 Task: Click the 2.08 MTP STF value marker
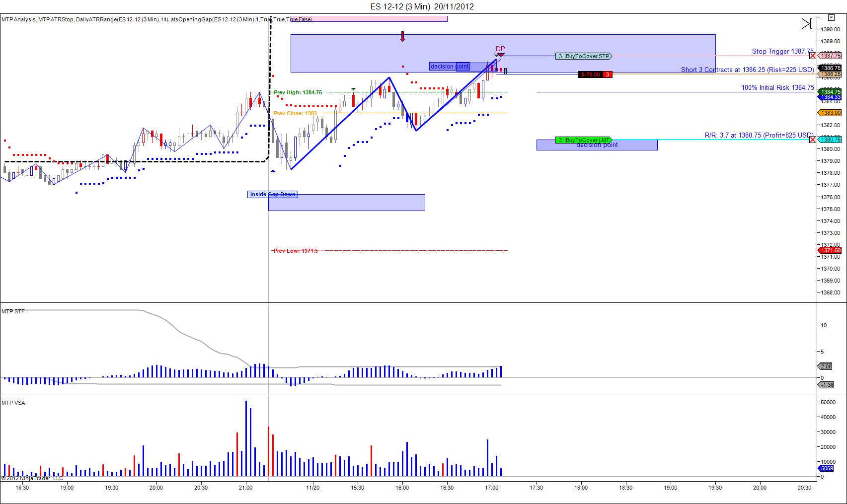pos(826,366)
